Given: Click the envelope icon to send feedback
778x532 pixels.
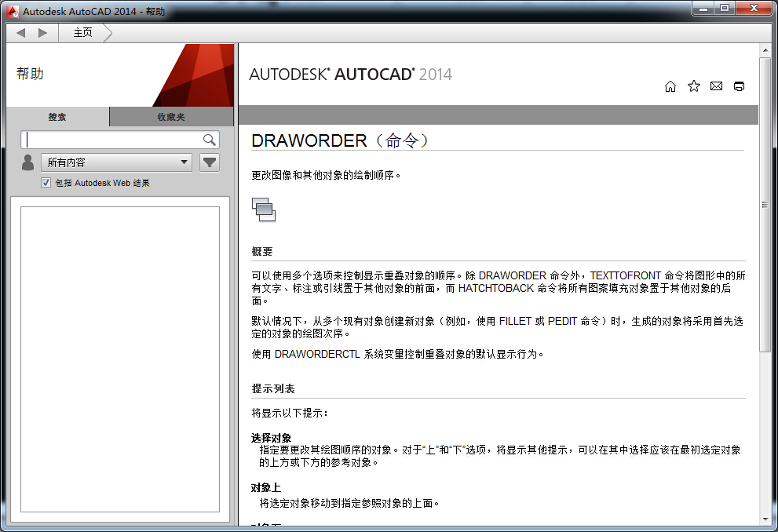Looking at the screenshot, I should click(716, 86).
